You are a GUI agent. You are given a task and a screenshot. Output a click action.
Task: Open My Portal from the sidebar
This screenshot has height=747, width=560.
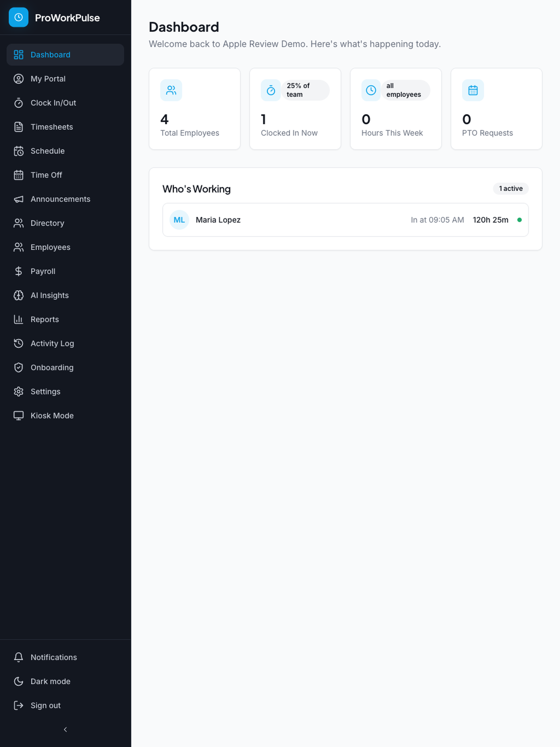click(66, 79)
